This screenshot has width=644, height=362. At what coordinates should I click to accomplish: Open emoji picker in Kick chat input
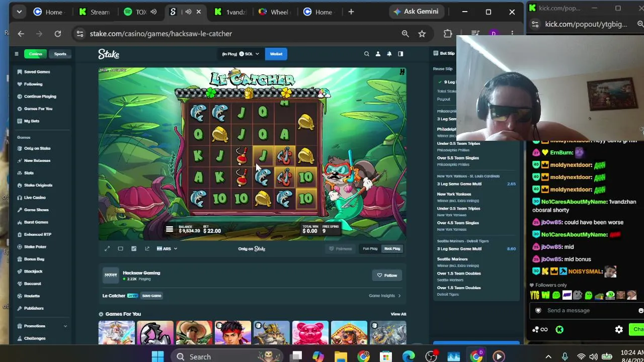coord(640,310)
